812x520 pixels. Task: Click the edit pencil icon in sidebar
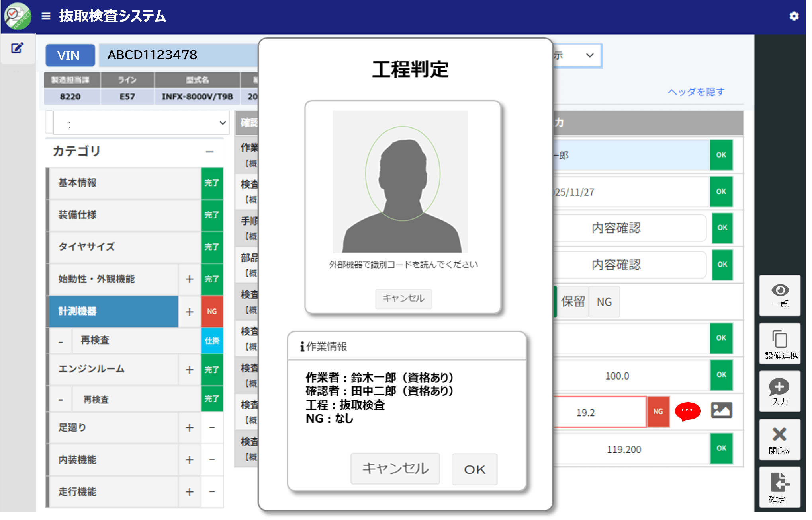[17, 48]
